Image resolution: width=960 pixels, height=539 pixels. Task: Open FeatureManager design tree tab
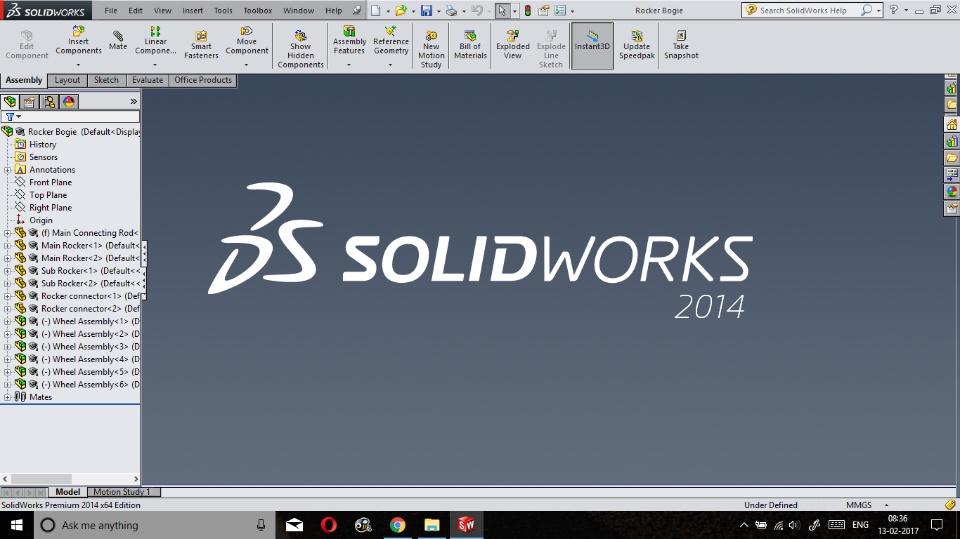[10, 102]
